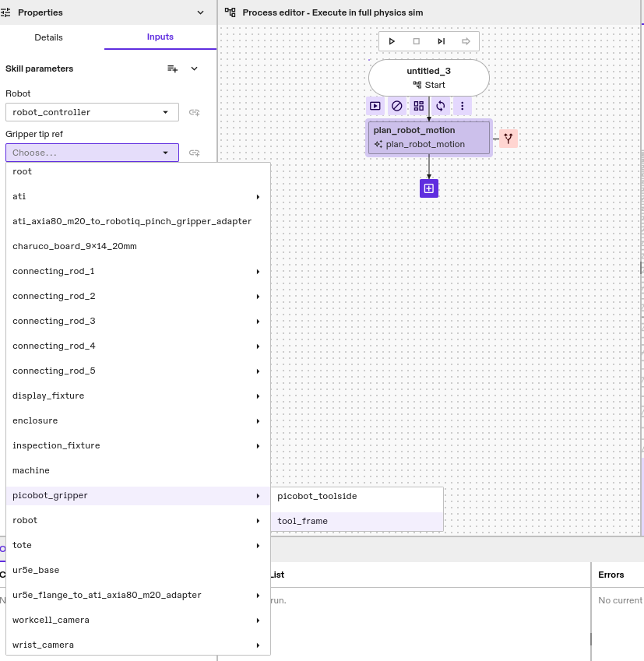
Task: Choose picobot_toolside from the submenu
Action: pyautogui.click(x=317, y=496)
